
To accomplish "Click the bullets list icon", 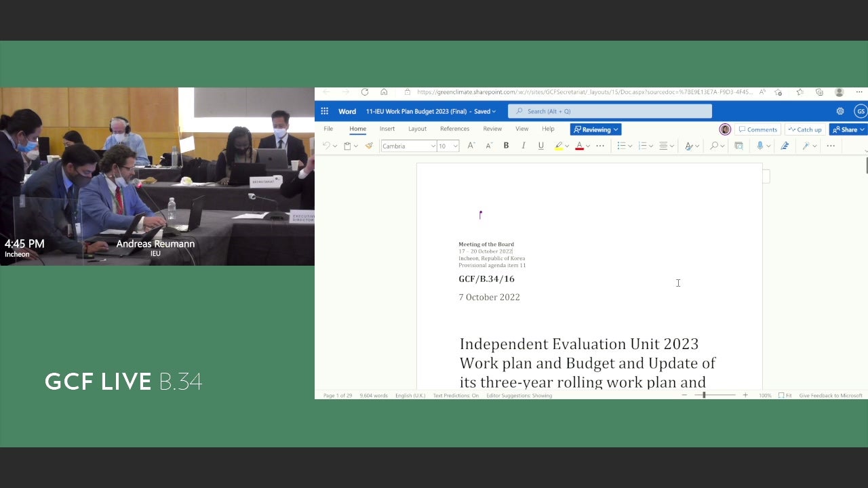I will coord(621,146).
